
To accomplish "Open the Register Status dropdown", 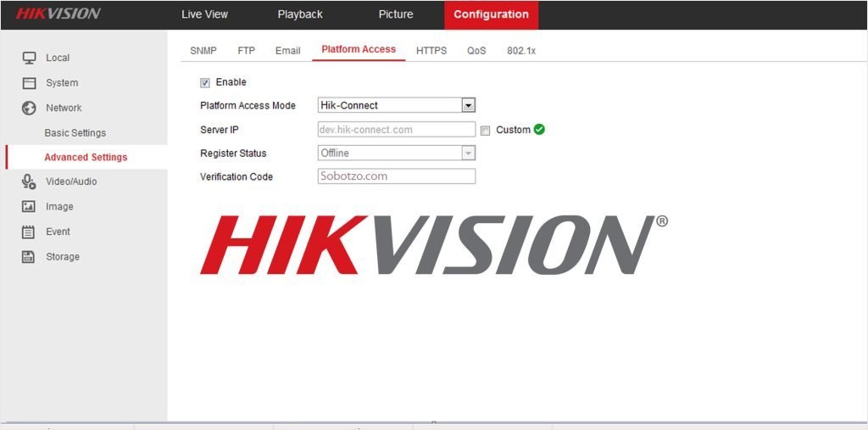I will (x=397, y=153).
